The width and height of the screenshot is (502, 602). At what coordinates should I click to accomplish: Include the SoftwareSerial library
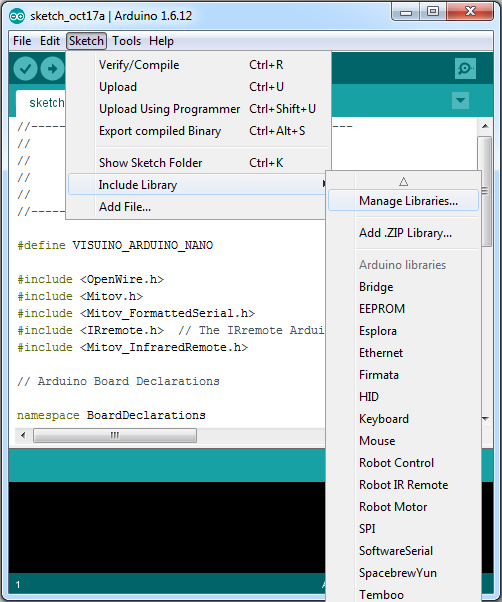pyautogui.click(x=403, y=551)
